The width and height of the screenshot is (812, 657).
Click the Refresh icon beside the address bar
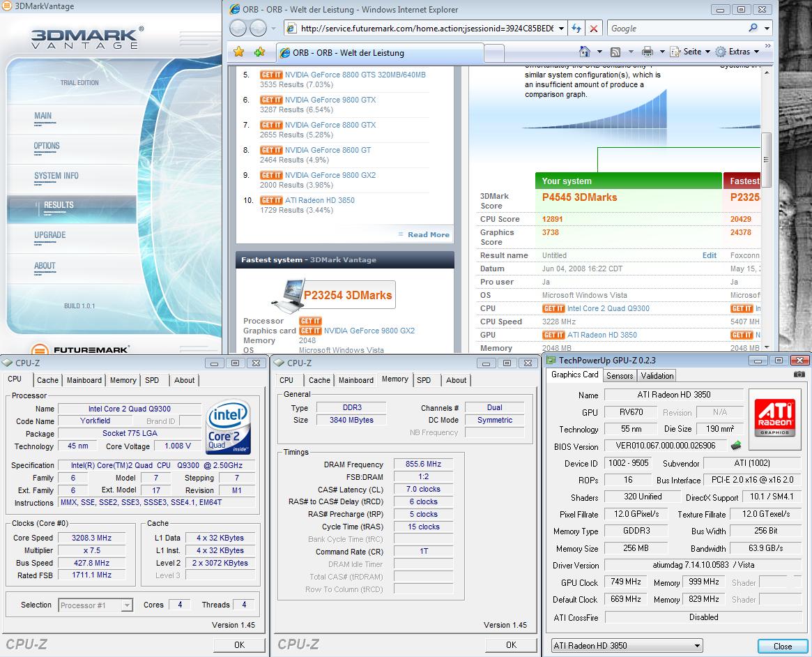(x=576, y=29)
